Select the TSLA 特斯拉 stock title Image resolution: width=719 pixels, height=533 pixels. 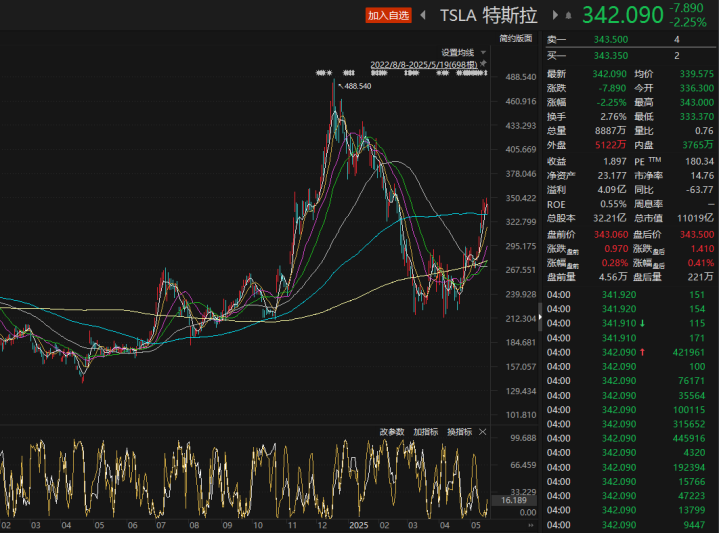[x=489, y=16]
